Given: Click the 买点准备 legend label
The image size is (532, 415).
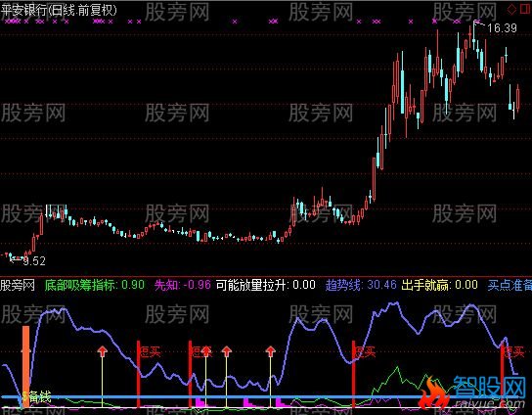Looking at the screenshot, I should tap(510, 285).
